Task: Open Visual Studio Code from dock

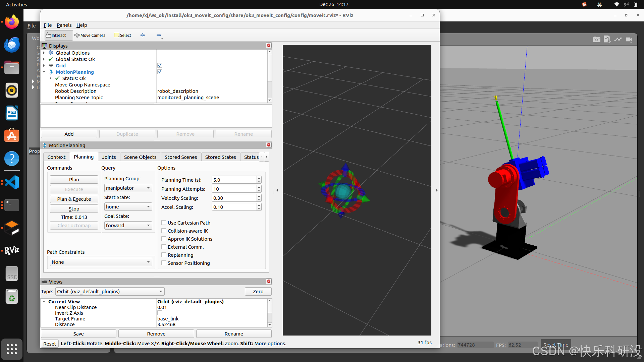Action: click(12, 182)
